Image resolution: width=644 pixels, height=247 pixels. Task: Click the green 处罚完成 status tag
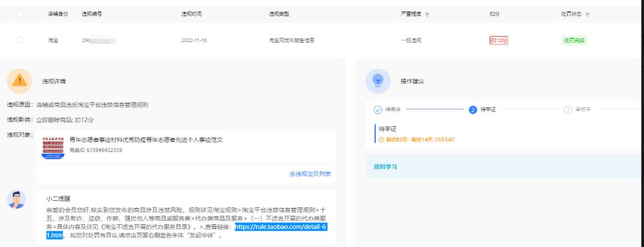click(x=574, y=40)
